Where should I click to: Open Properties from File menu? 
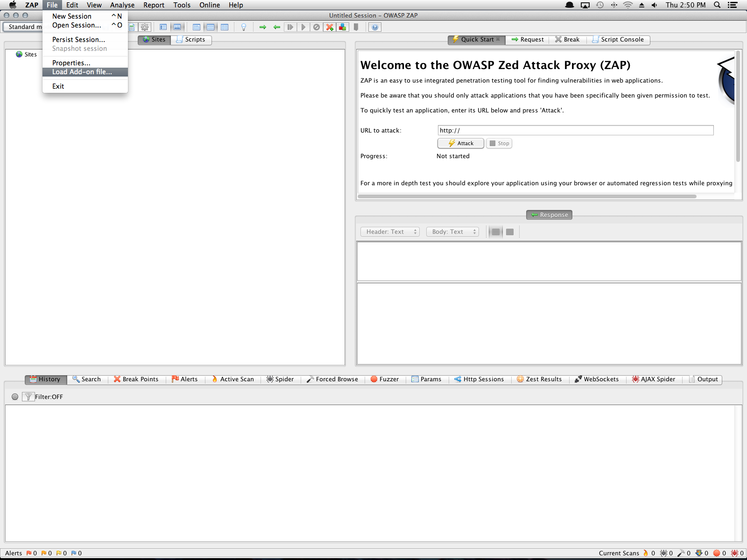85,63
